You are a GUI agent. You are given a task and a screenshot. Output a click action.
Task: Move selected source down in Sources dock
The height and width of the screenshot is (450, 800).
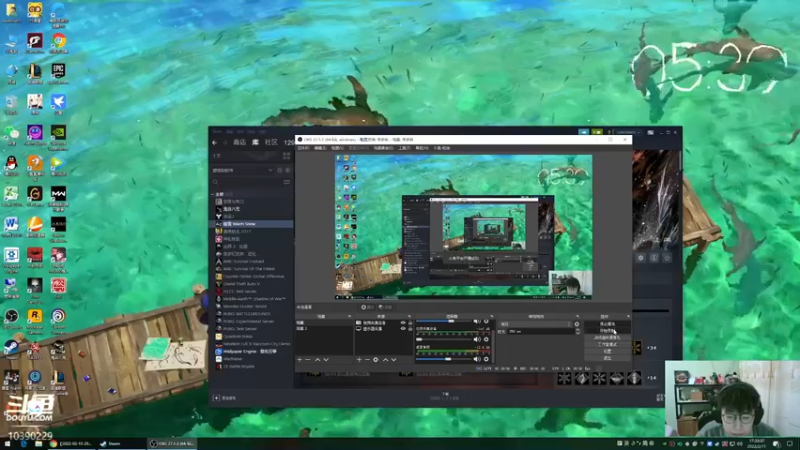(x=393, y=360)
